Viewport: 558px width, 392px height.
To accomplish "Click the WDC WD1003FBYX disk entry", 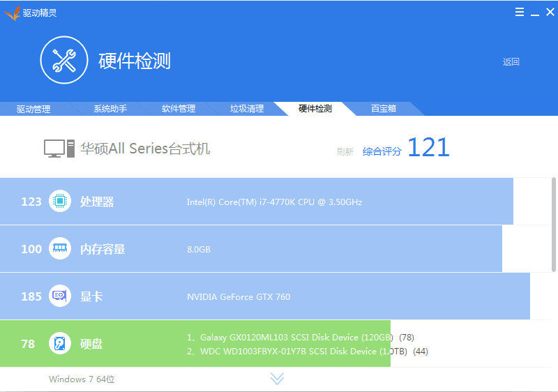I will click(x=308, y=352).
